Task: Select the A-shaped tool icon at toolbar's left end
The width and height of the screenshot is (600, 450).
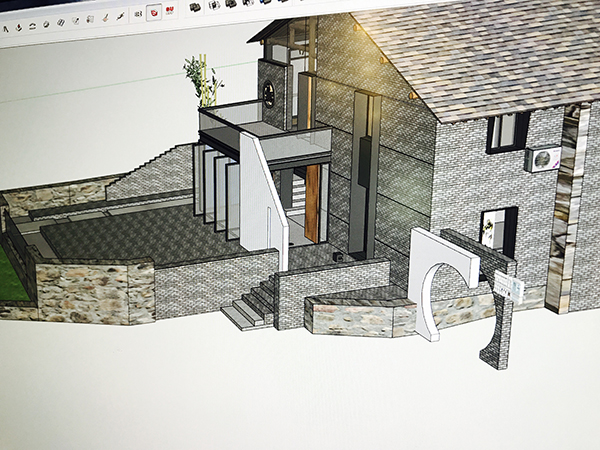Action: pyautogui.click(x=5, y=29)
